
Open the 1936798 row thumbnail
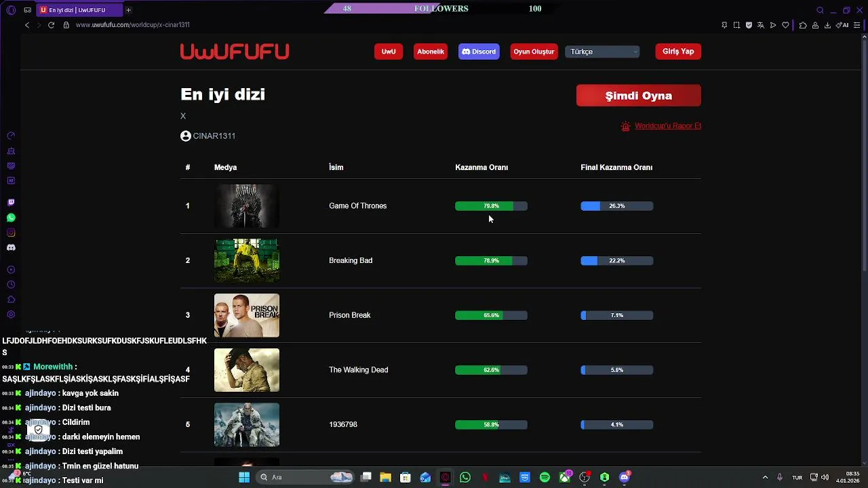(x=247, y=425)
